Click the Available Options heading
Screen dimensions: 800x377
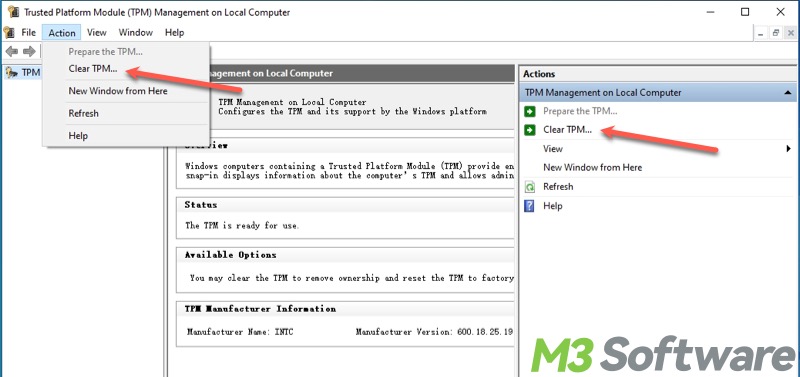pos(230,255)
